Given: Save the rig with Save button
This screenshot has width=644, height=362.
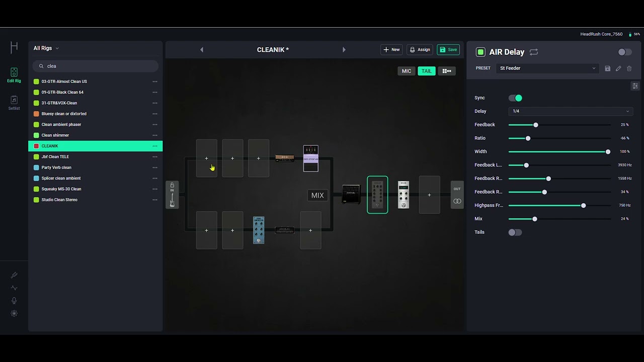Looking at the screenshot, I should [448, 50].
